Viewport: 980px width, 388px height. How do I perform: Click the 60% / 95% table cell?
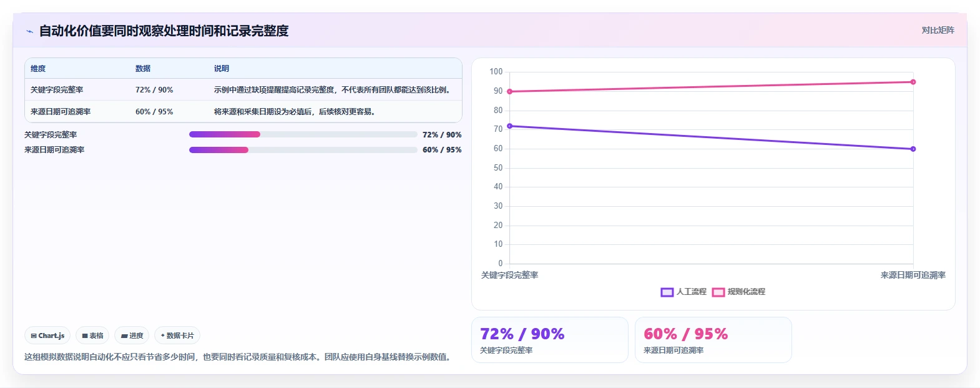point(154,112)
